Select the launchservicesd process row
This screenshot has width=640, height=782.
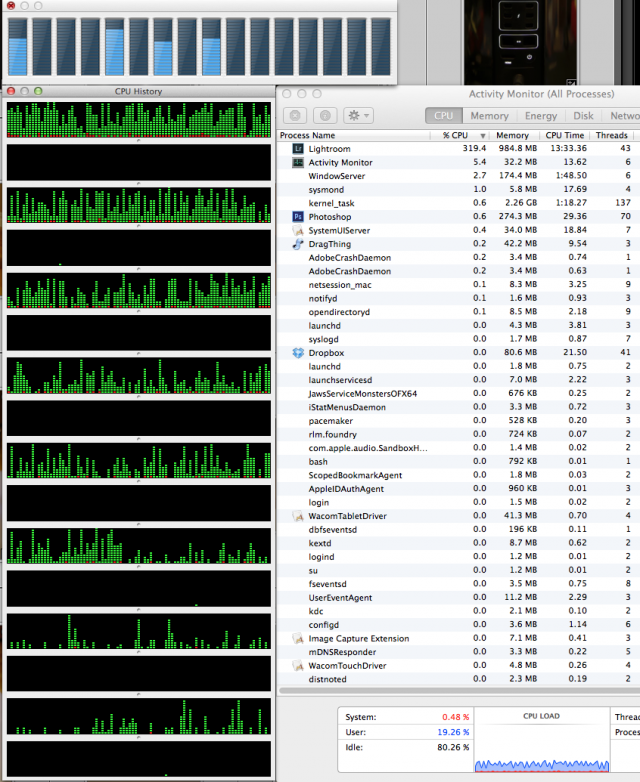(458, 380)
